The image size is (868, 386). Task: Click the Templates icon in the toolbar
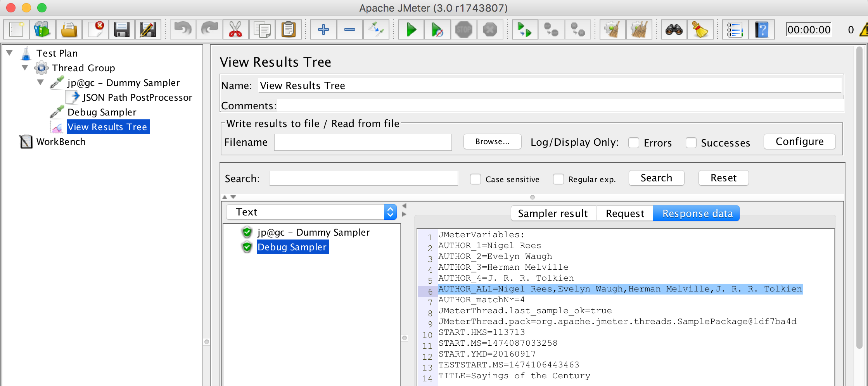[43, 29]
